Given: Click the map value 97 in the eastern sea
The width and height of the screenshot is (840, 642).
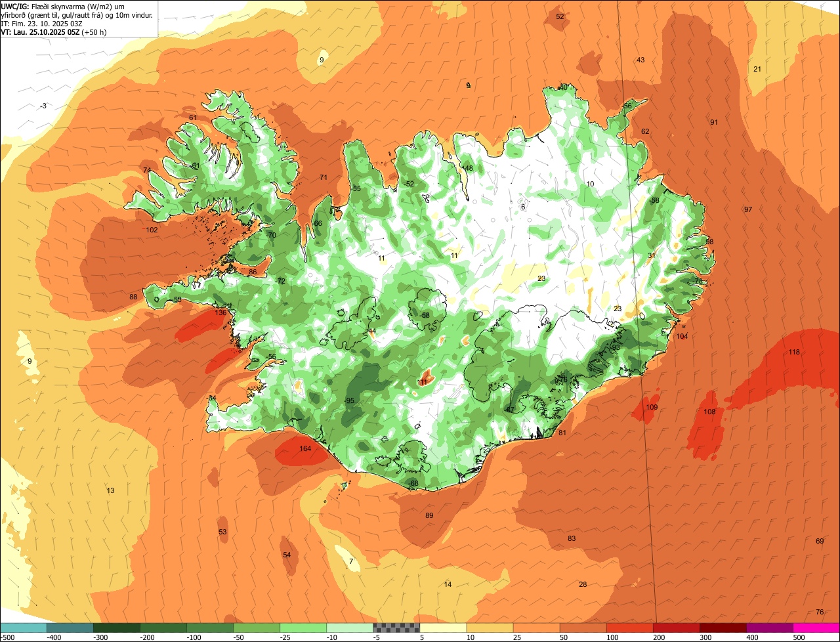Looking at the screenshot, I should (x=748, y=210).
